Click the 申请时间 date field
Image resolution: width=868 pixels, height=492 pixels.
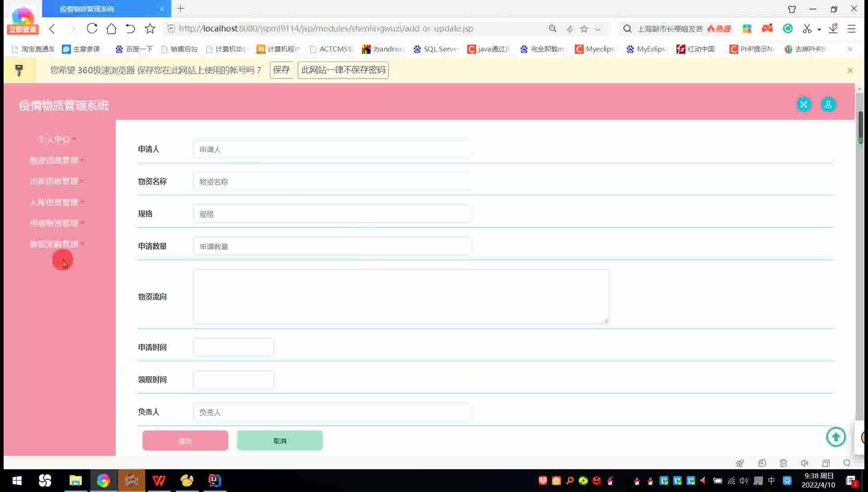click(x=233, y=347)
